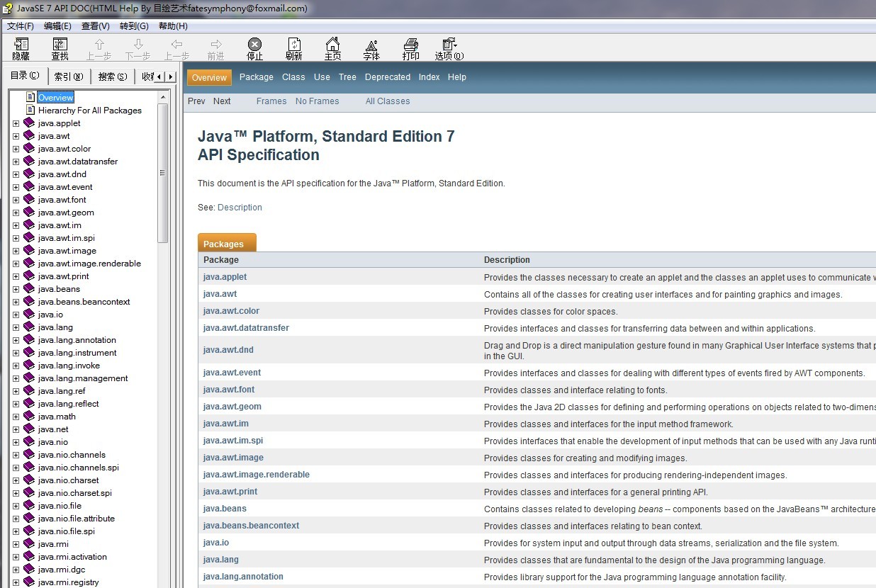Open the java.beans.beancontext package link in table
Viewport: 876px width, 588px height.
251,526
